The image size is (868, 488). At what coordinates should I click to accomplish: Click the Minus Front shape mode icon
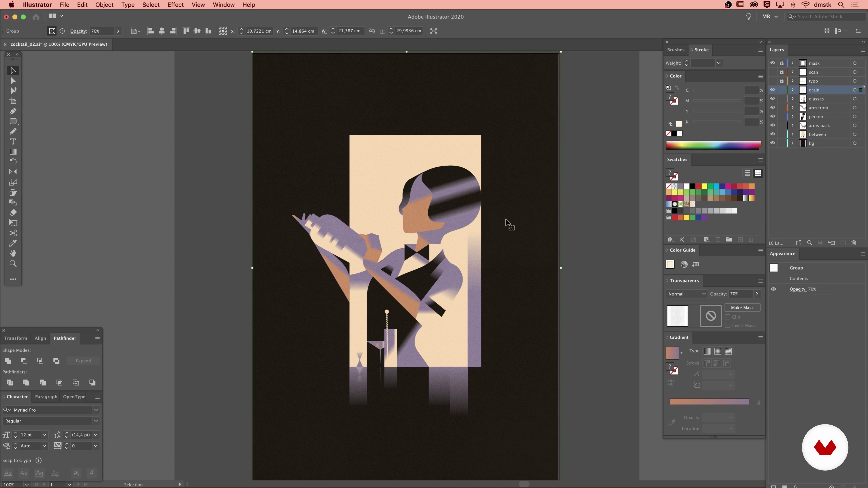click(24, 361)
